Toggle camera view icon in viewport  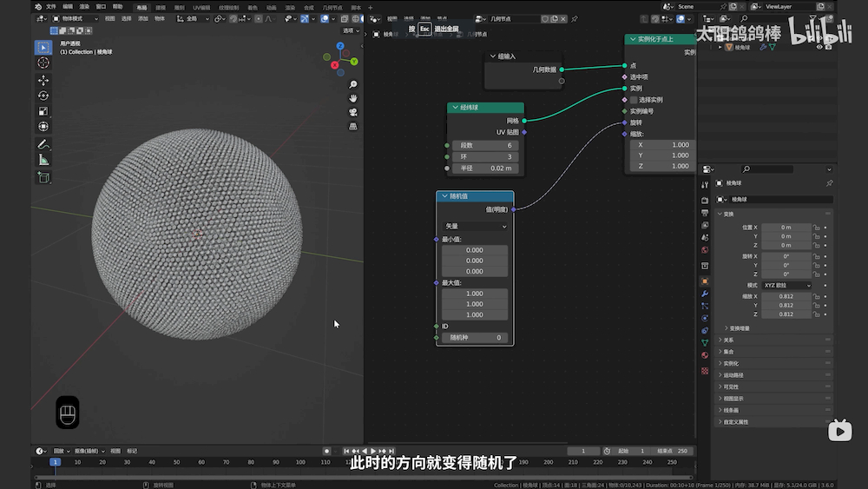(352, 112)
